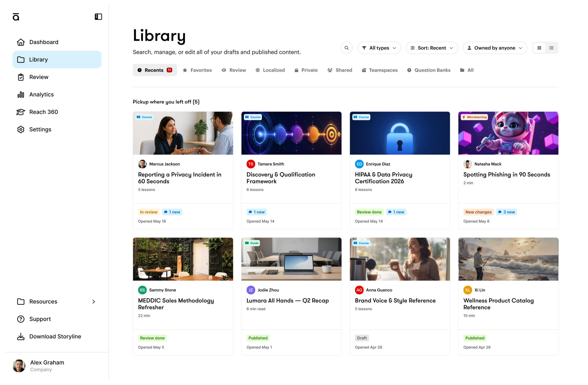Switch to the Teamspaces tab
Image resolution: width=588 pixels, height=385 pixels.
coord(379,70)
